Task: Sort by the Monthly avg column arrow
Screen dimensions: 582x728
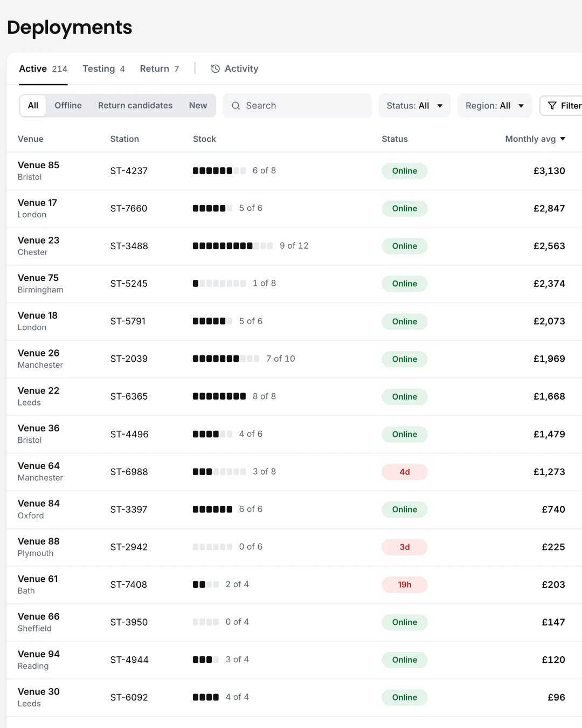Action: click(x=563, y=139)
